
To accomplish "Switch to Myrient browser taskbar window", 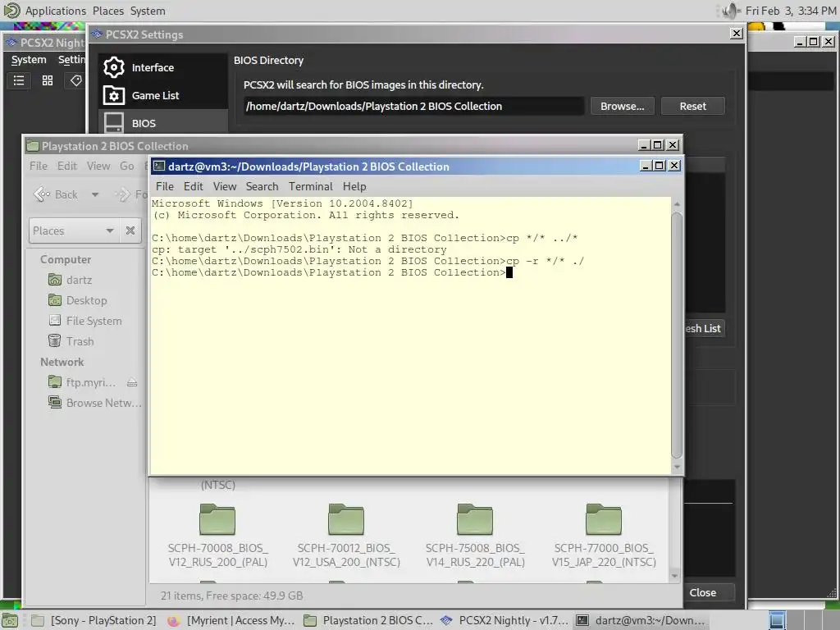I will pos(231,620).
